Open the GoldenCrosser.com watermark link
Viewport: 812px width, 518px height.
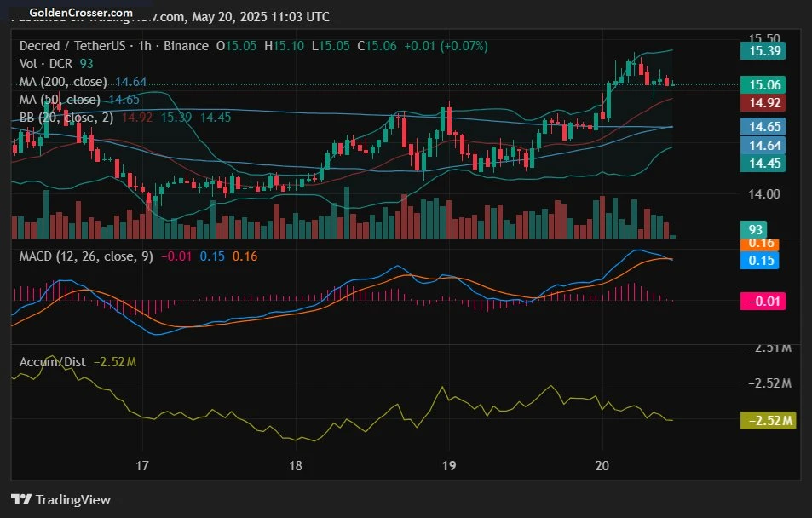82,13
